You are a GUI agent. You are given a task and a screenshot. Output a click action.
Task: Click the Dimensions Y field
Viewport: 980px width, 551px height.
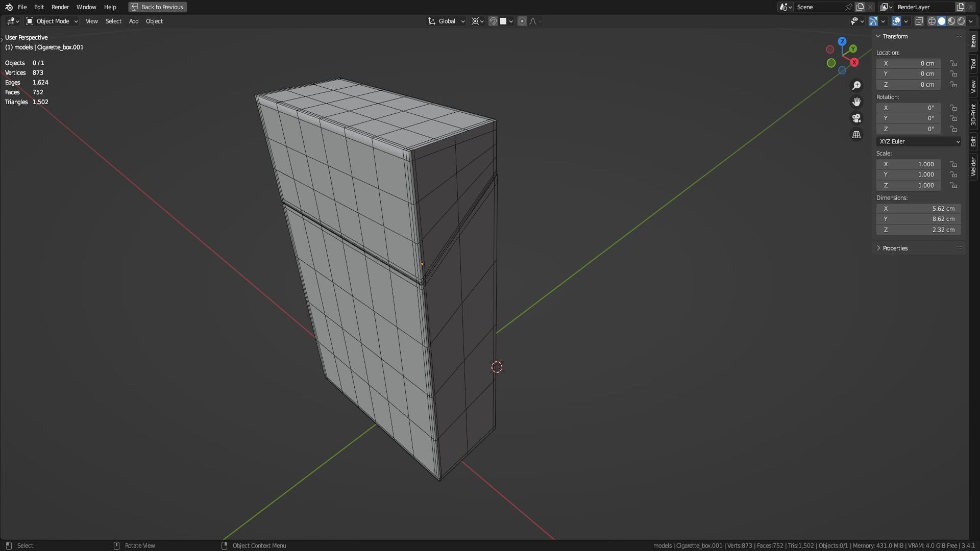tap(918, 219)
